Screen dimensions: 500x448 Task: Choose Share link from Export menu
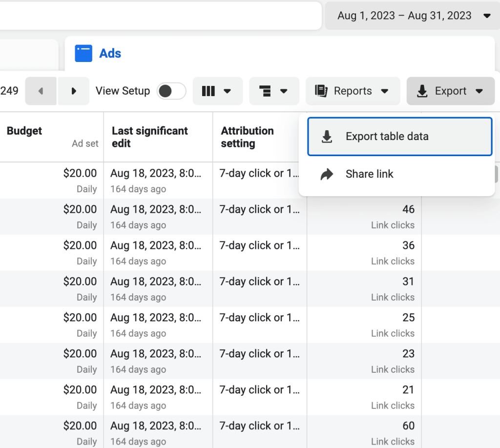point(369,174)
